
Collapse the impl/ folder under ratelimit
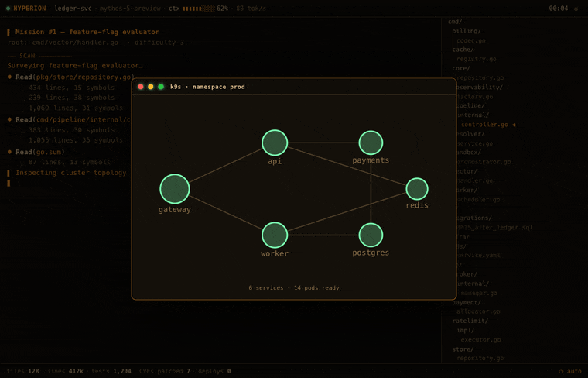point(466,330)
